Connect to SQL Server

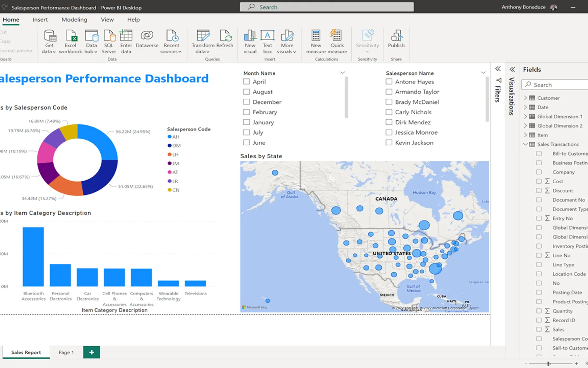[109, 42]
